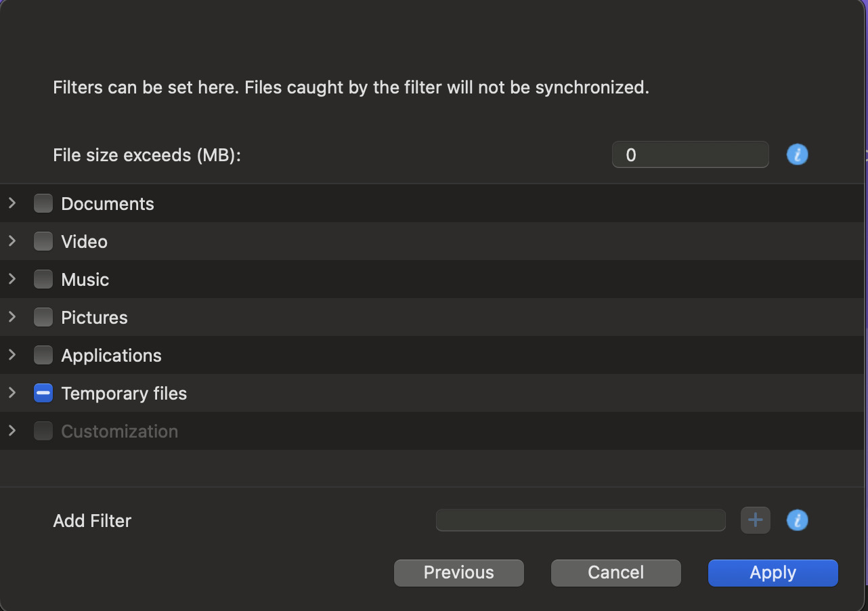The image size is (868, 611).
Task: Select the Music row label
Action: (85, 280)
